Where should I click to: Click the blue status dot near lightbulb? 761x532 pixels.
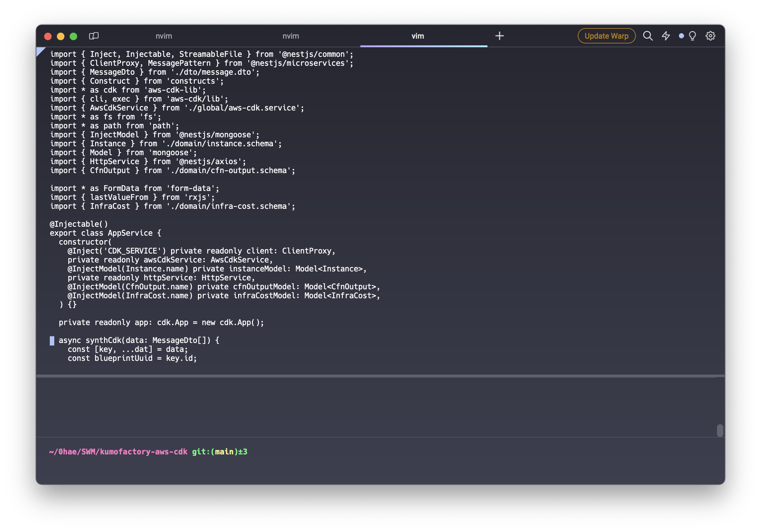[x=681, y=36]
